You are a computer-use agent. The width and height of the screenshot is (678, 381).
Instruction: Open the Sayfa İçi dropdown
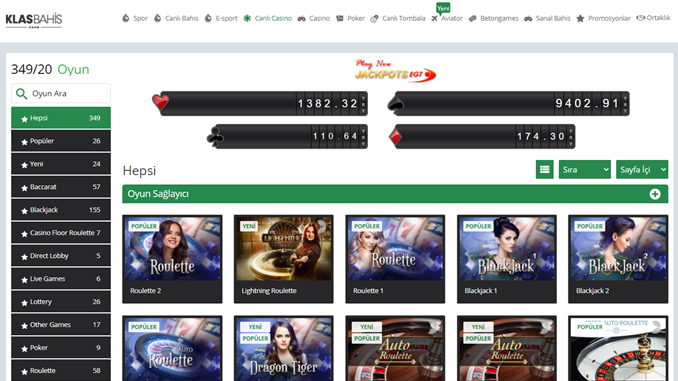point(642,170)
